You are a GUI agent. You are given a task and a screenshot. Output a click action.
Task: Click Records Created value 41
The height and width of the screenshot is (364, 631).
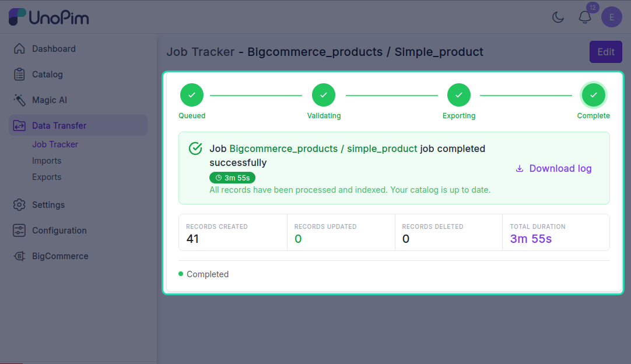click(192, 239)
